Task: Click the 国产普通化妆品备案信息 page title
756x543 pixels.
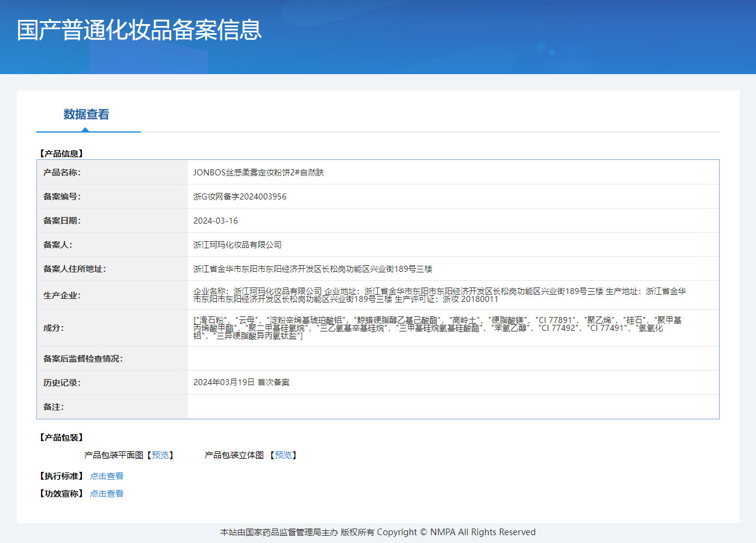Action: (140, 30)
